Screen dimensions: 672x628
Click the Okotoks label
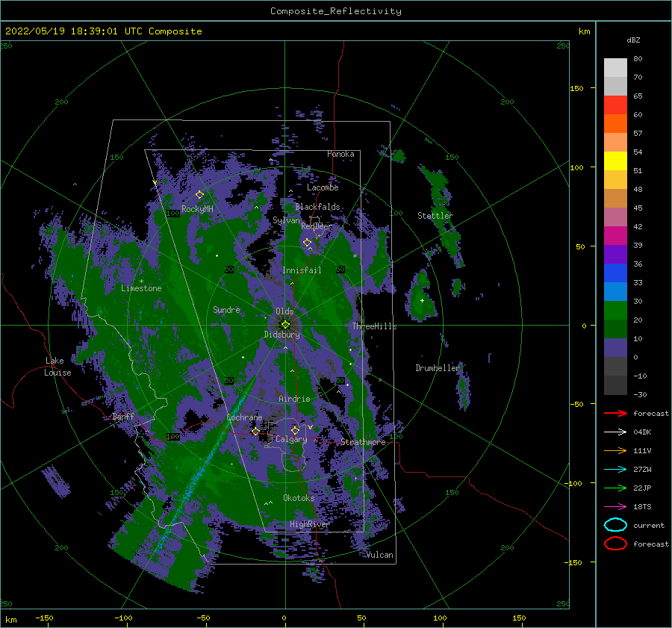tap(299, 498)
